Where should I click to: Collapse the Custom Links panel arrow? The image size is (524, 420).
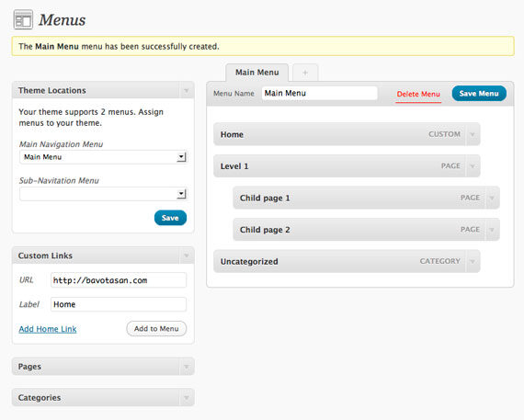[x=187, y=255]
